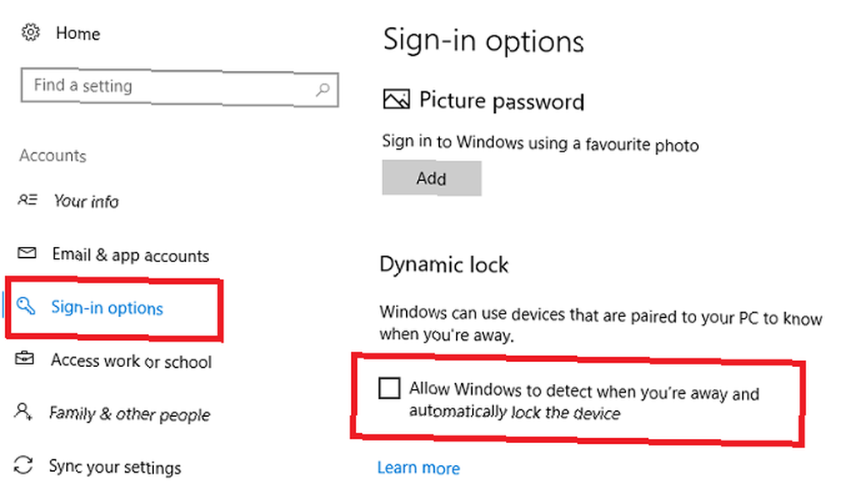Click Add button under Picture password
846x504 pixels.
(431, 178)
